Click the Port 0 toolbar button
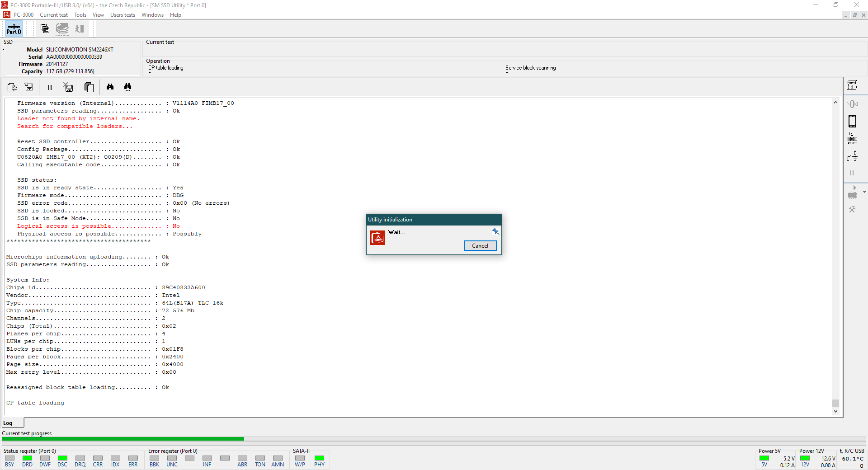This screenshot has width=868, height=470. point(14,29)
